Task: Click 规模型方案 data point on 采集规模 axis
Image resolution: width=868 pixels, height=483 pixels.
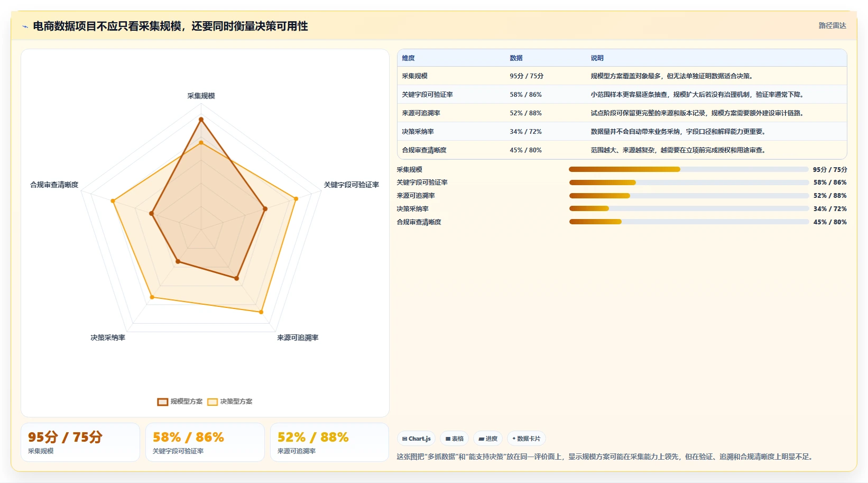Action: tap(201, 120)
